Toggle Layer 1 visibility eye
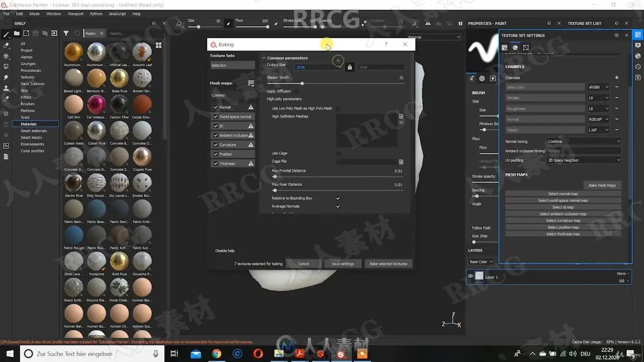644x362 pixels. (470, 276)
